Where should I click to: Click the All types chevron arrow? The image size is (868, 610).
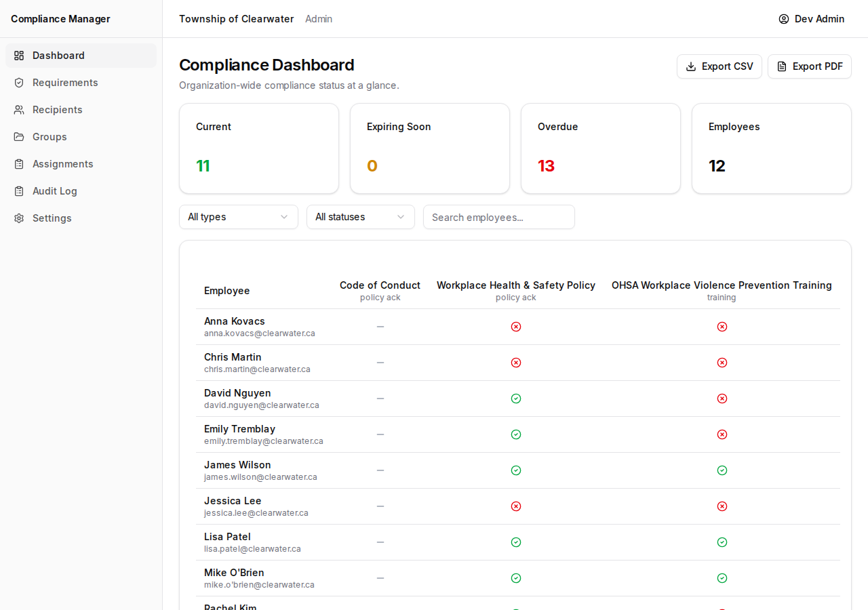click(x=284, y=217)
